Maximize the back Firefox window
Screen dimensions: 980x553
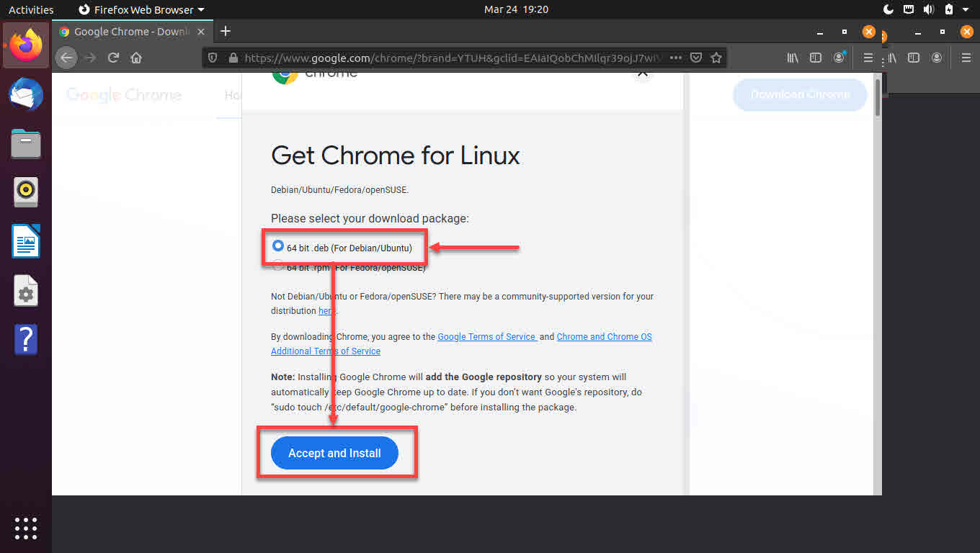tap(942, 32)
